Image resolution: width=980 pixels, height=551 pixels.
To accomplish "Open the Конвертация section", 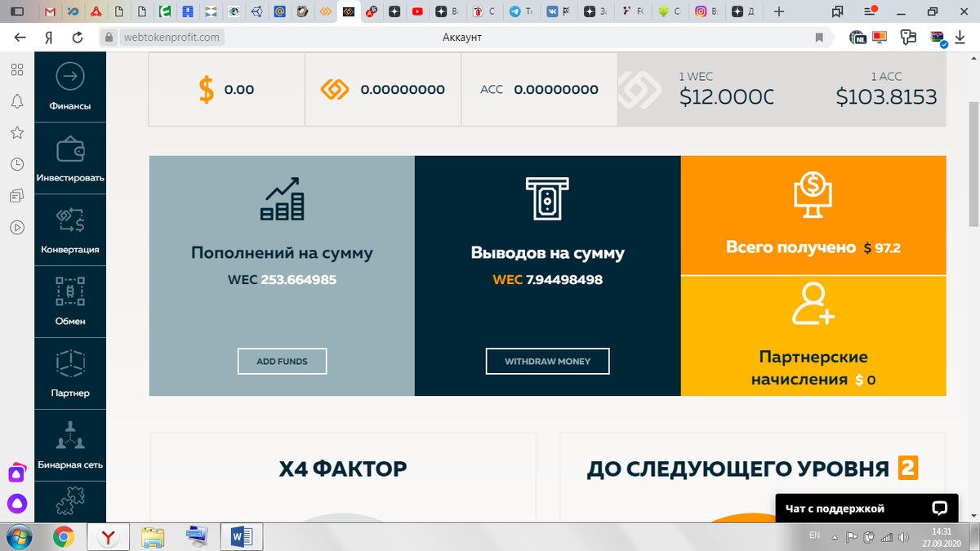I will coord(70,230).
